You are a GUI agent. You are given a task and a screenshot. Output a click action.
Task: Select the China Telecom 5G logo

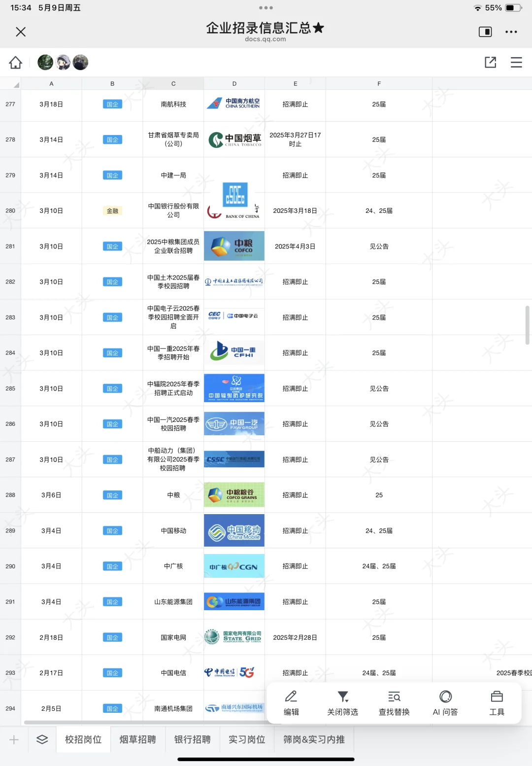tap(230, 672)
